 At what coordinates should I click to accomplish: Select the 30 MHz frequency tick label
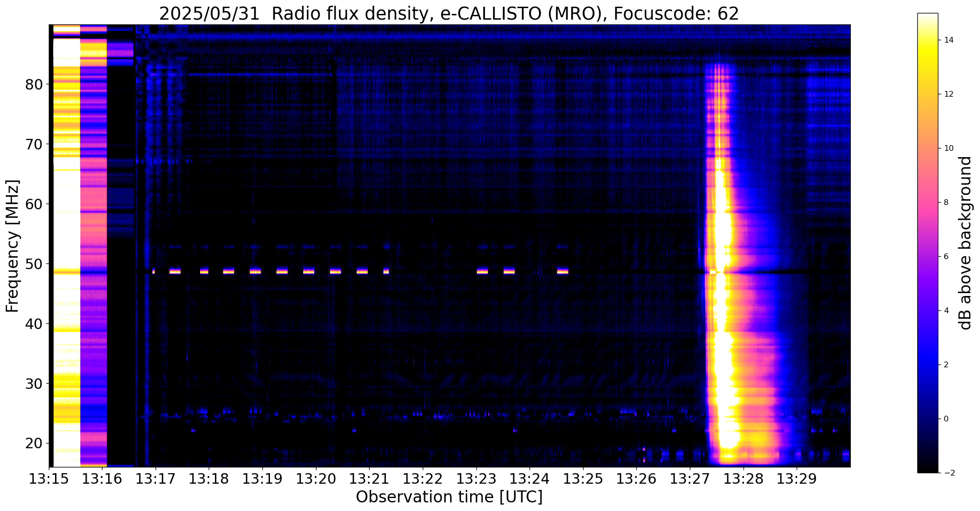(34, 384)
